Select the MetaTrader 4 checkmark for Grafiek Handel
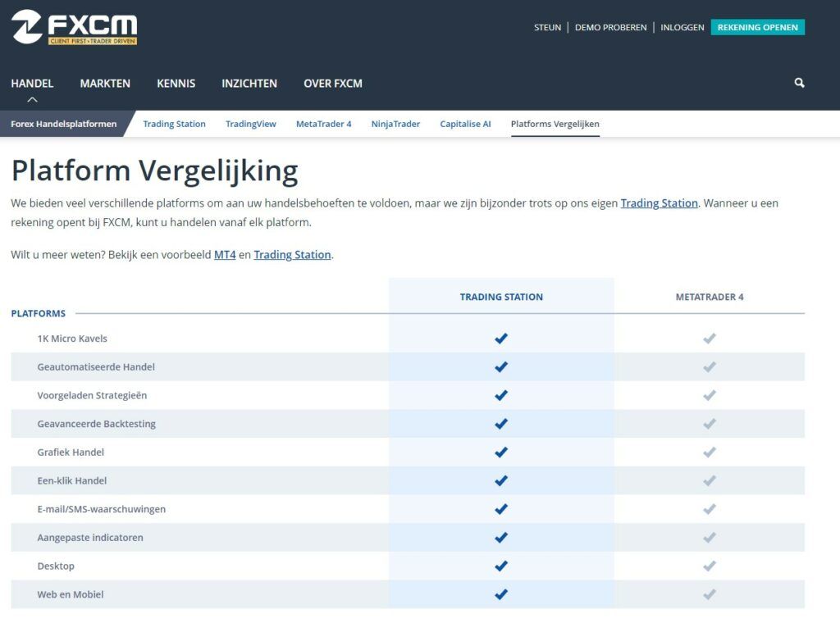840x623 pixels. pyautogui.click(x=709, y=452)
